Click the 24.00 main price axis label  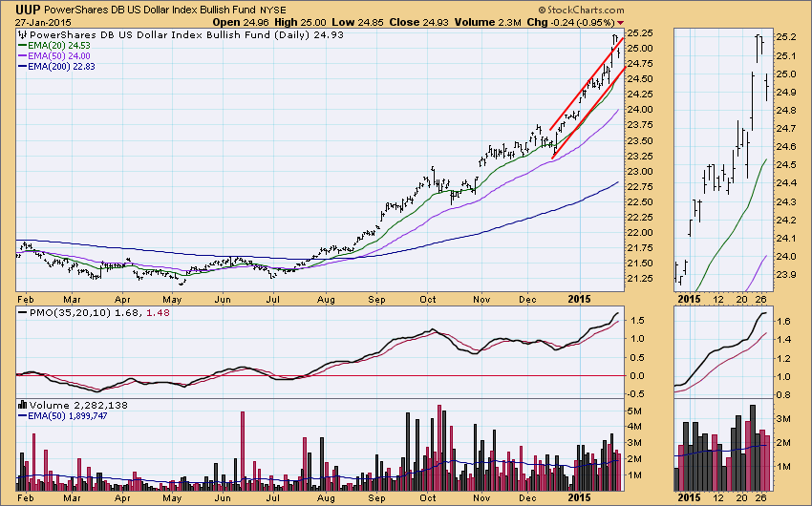coord(639,109)
